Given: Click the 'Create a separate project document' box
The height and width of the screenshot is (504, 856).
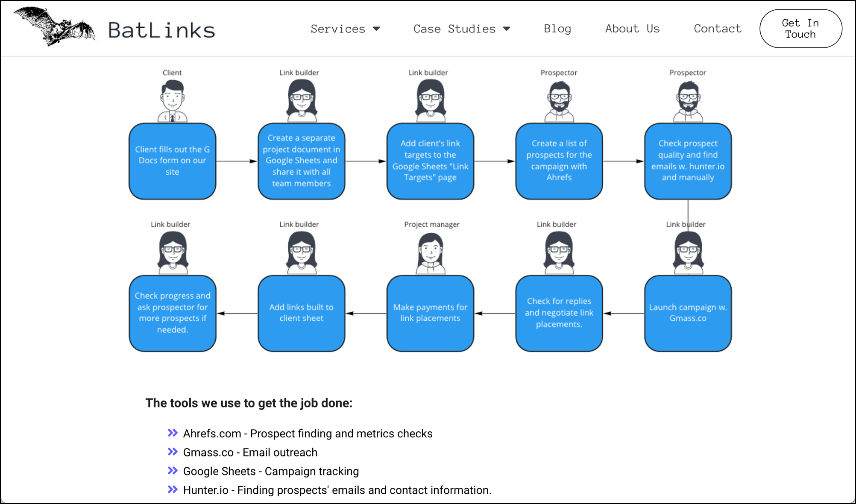Looking at the screenshot, I should click(302, 161).
